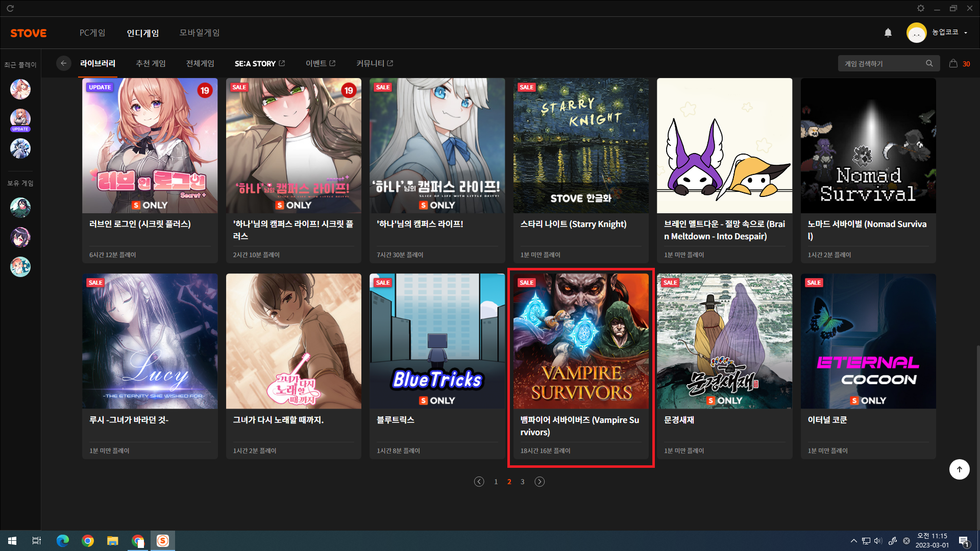Open the shopping cart icon
Viewport: 980px width, 551px height.
click(953, 63)
